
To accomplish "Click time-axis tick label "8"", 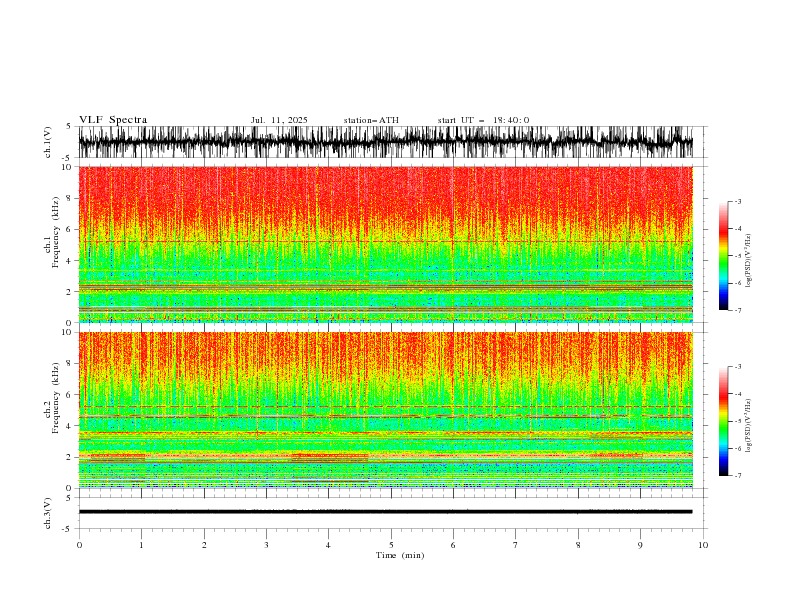I will [578, 545].
